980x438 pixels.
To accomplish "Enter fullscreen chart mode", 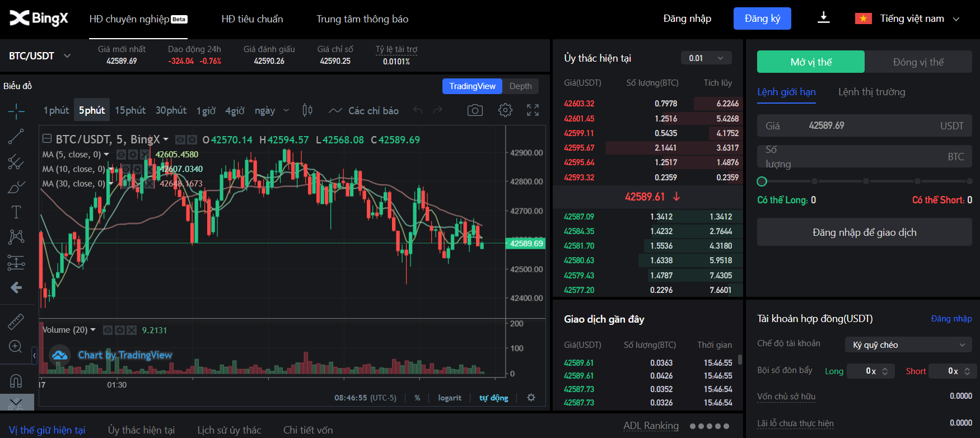I will pos(533,110).
